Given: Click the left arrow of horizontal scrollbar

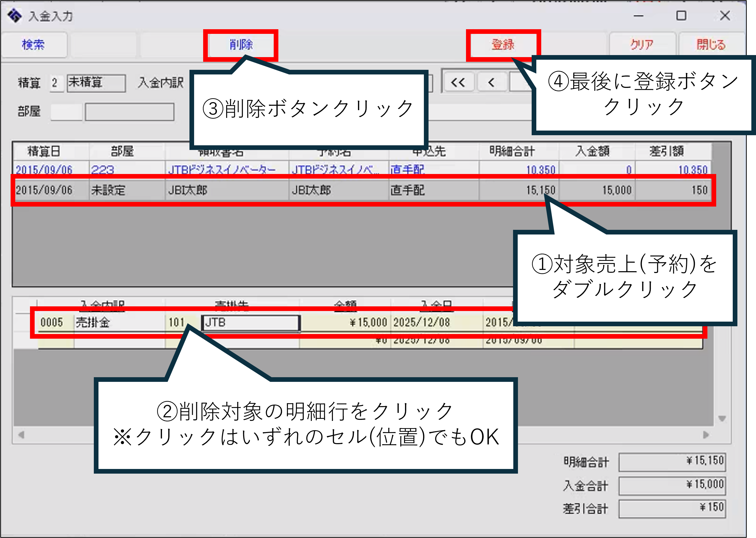Looking at the screenshot, I should [21, 435].
